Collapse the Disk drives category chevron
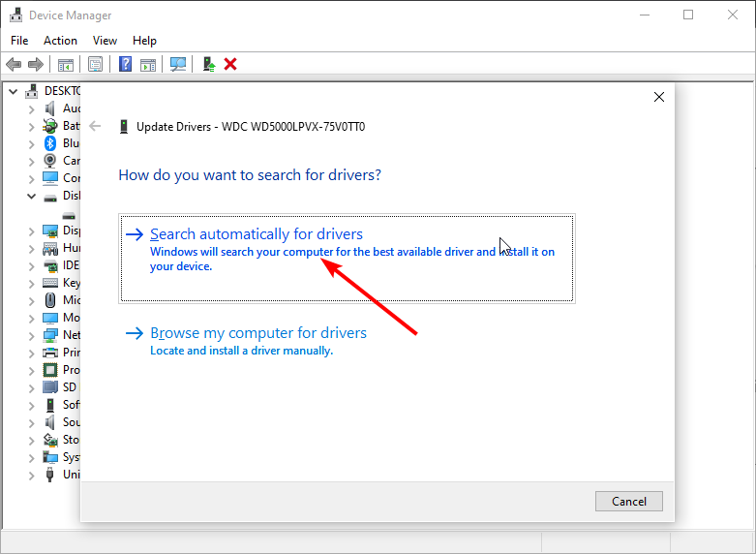Viewport: 756px width, 554px height. tap(31, 196)
